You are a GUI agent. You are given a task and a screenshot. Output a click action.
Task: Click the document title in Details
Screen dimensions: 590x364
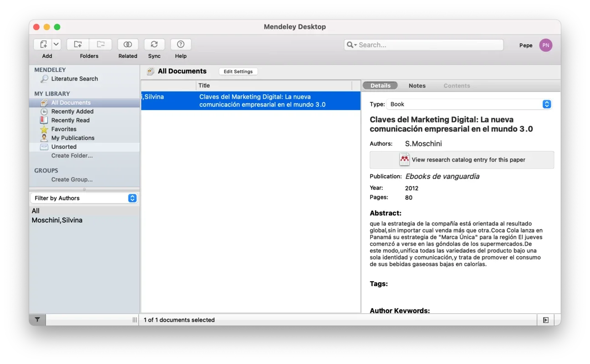(x=451, y=124)
